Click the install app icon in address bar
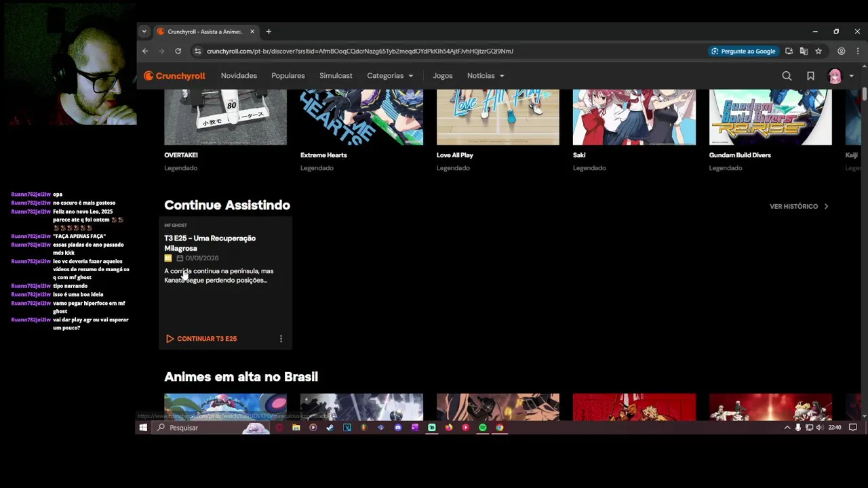This screenshot has height=488, width=868. coord(789,51)
